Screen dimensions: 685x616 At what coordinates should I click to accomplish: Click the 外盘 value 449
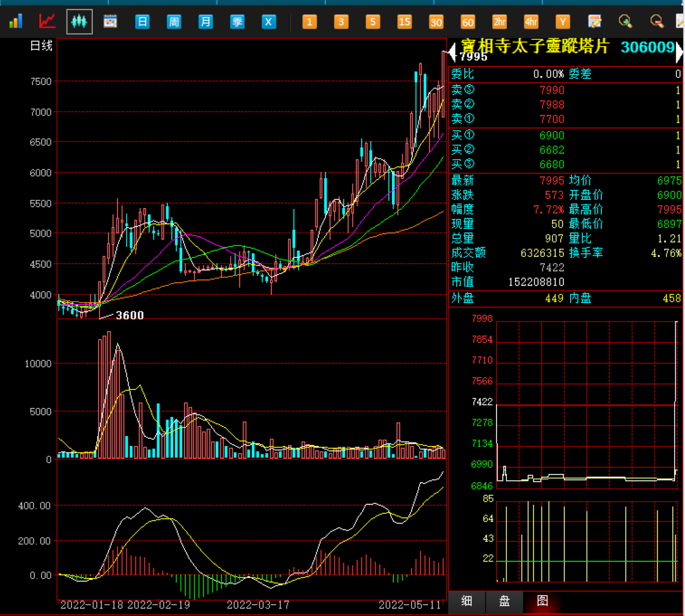pos(554,298)
